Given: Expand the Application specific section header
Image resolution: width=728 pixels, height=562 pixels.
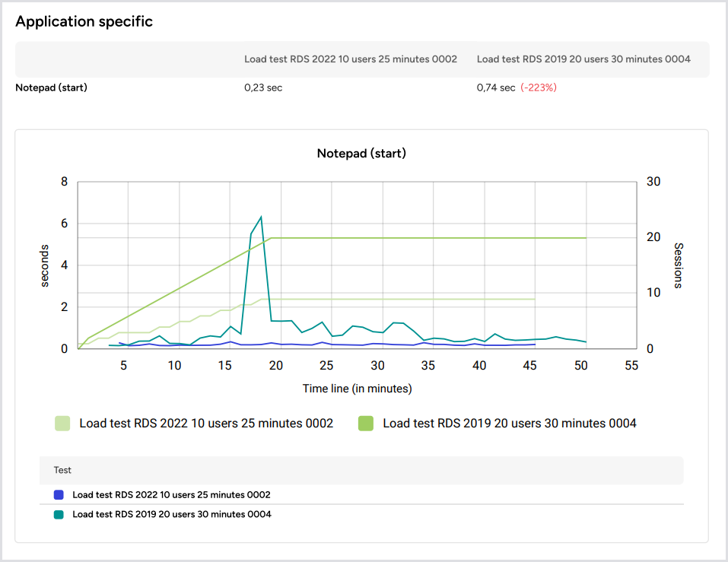Looking at the screenshot, I should point(84,21).
